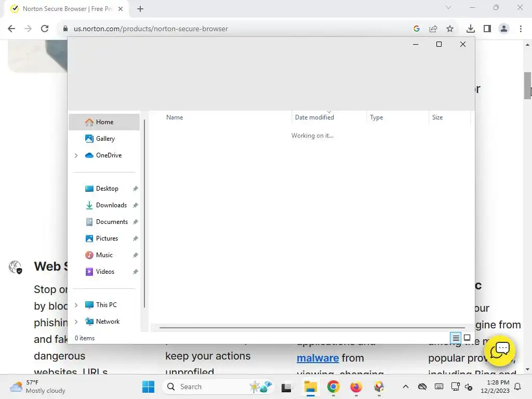532x399 pixels.
Task: Click File Explorer taskbar icon
Action: (x=311, y=387)
